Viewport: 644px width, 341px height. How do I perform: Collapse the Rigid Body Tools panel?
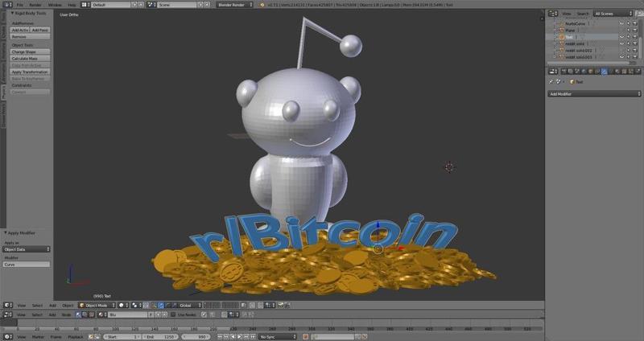coord(12,13)
